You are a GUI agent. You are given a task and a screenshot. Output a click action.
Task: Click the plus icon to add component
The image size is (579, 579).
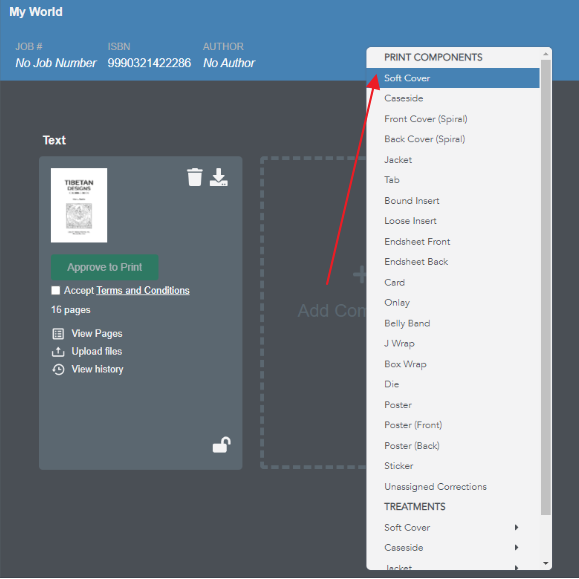pyautogui.click(x=359, y=274)
